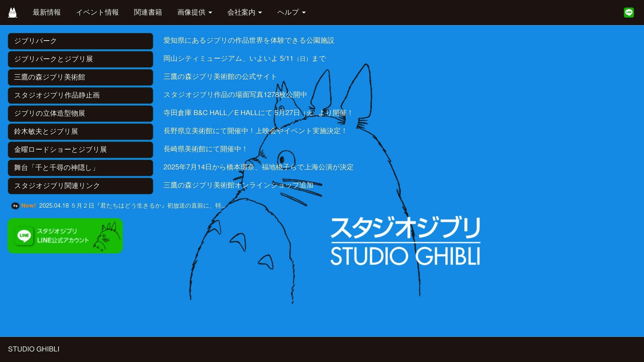The image size is (644, 362).
Task: Click the STUDIO GHIBLI footer text
Action: click(x=34, y=349)
